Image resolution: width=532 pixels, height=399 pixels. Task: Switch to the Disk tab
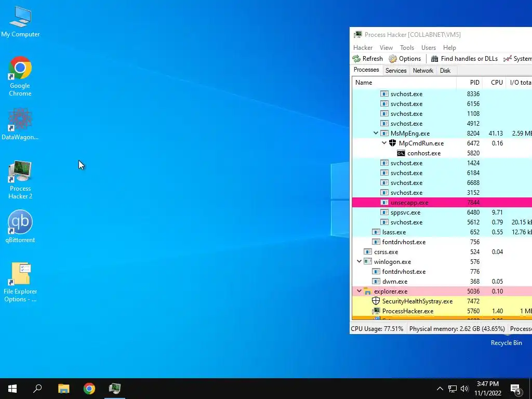(x=445, y=71)
